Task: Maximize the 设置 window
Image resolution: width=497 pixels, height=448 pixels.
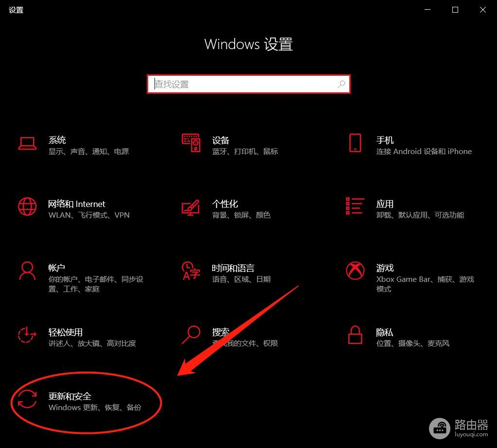Action: click(x=455, y=10)
